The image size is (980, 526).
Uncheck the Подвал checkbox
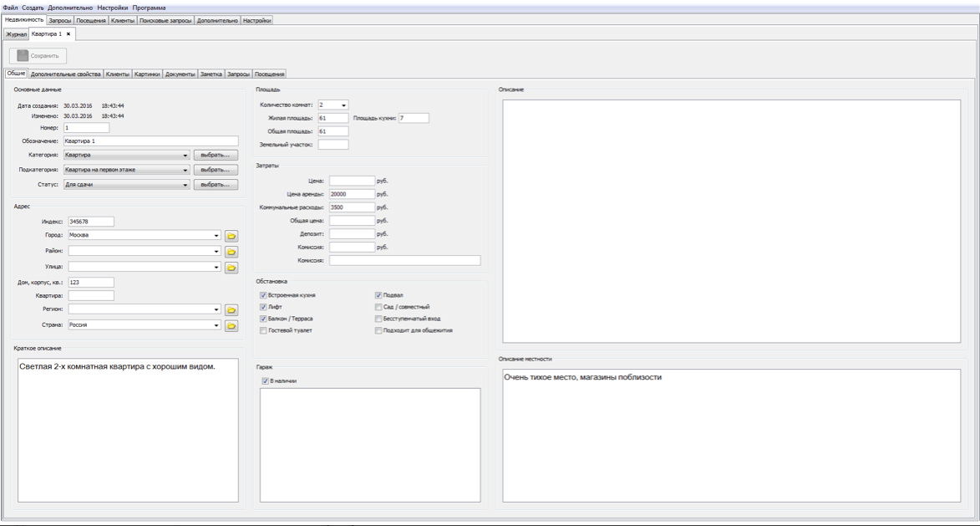point(378,295)
